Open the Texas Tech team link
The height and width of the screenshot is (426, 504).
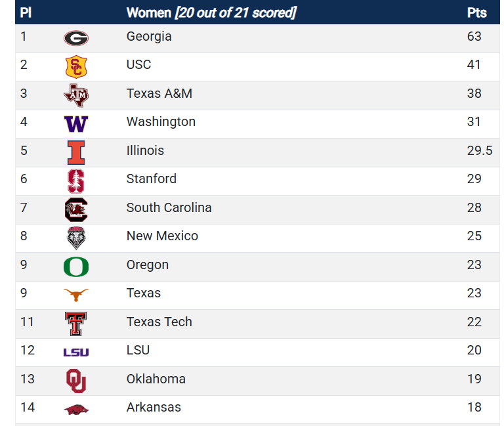coord(159,322)
